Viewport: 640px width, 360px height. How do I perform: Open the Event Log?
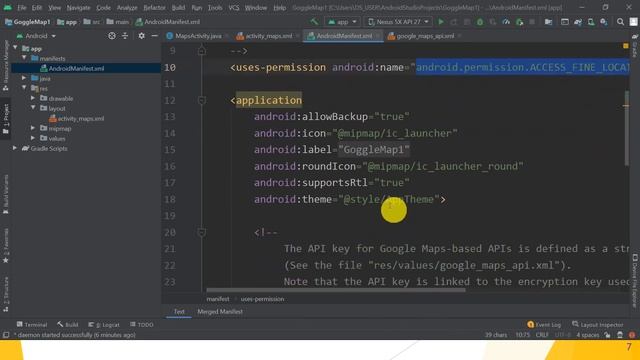(544, 324)
